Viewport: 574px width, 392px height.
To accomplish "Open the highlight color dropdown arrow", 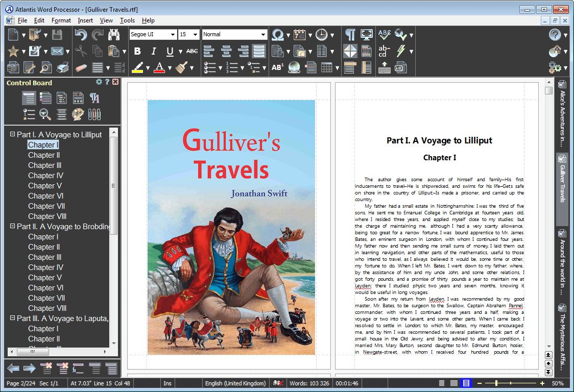I will click(148, 68).
